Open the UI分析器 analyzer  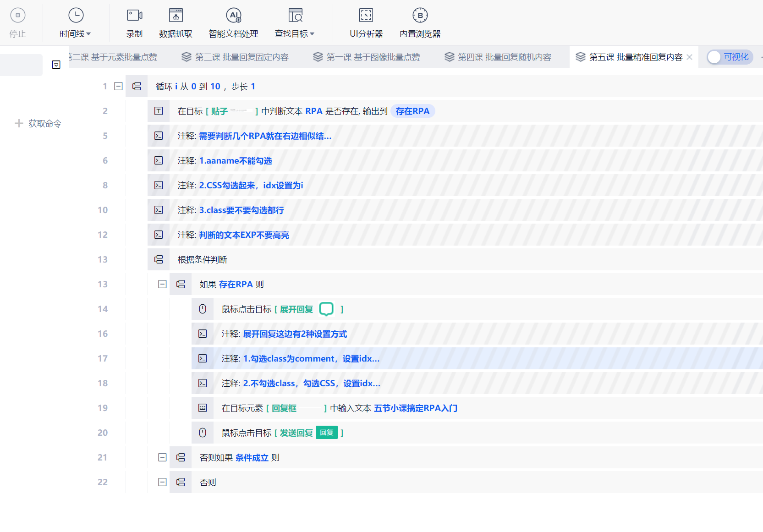click(366, 15)
